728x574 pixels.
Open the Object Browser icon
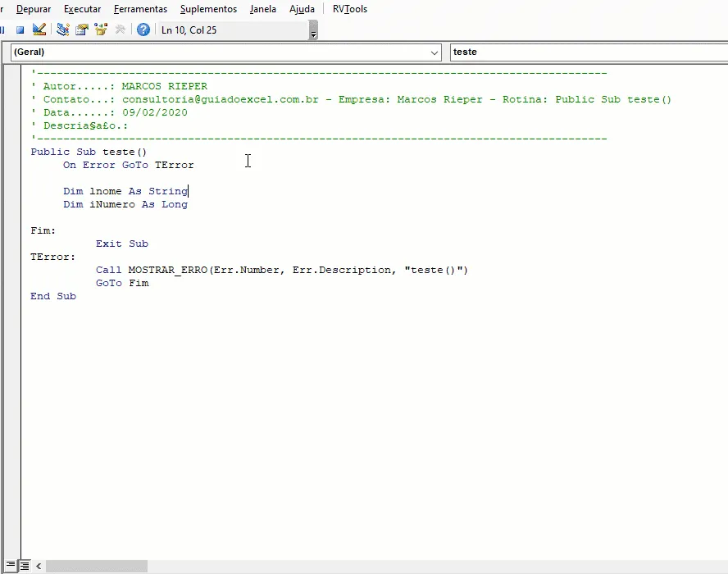(101, 30)
